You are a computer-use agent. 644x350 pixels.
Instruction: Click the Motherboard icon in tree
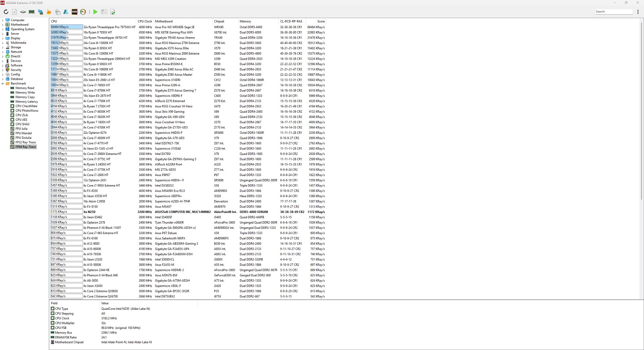tap(7, 24)
